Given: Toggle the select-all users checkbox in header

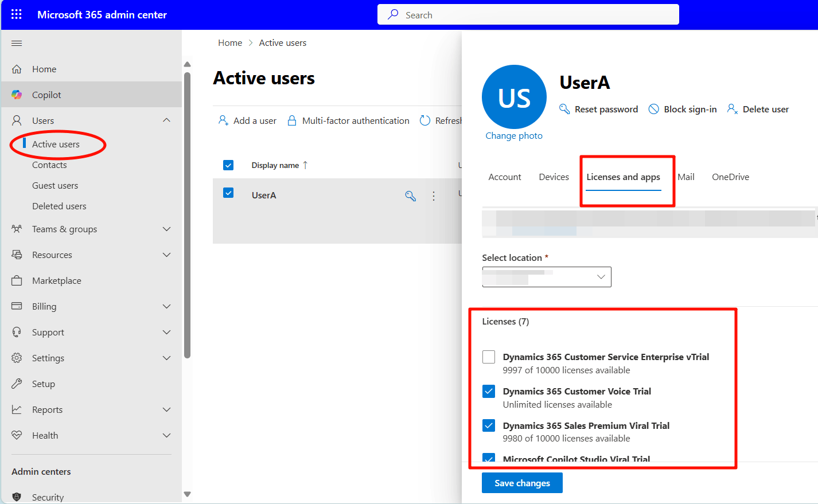Looking at the screenshot, I should [228, 165].
